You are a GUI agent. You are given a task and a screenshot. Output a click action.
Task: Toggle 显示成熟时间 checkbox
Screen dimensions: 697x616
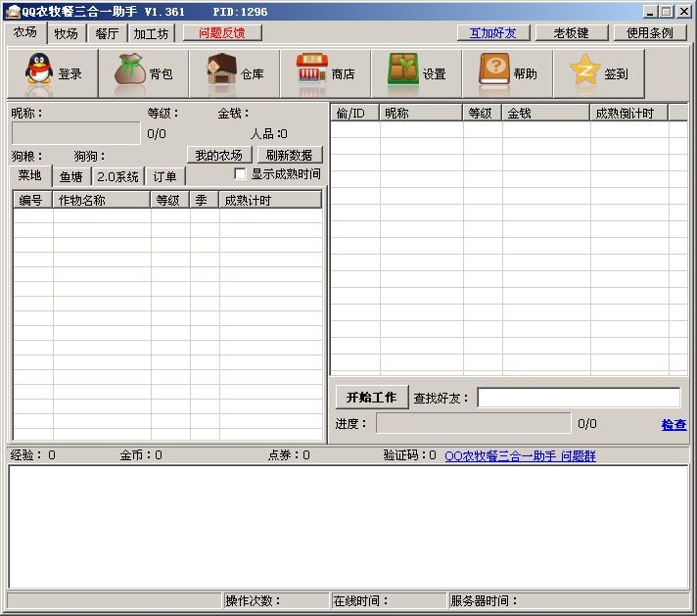(x=240, y=174)
